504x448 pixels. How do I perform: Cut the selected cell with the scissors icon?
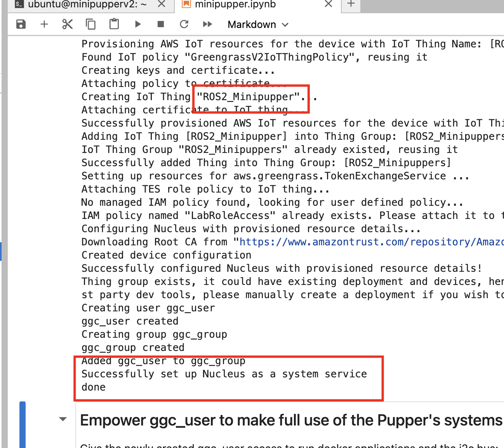[x=68, y=24]
